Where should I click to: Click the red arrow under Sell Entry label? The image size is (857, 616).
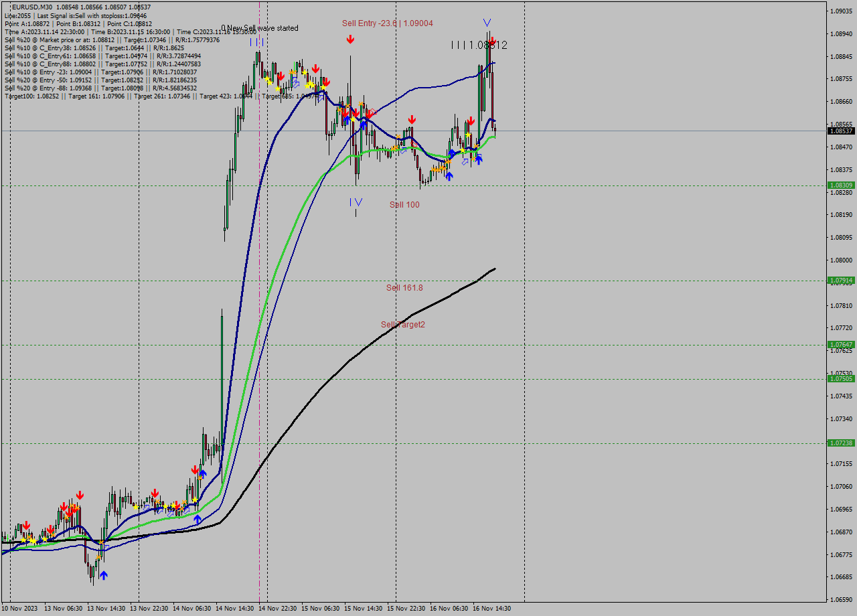point(350,40)
